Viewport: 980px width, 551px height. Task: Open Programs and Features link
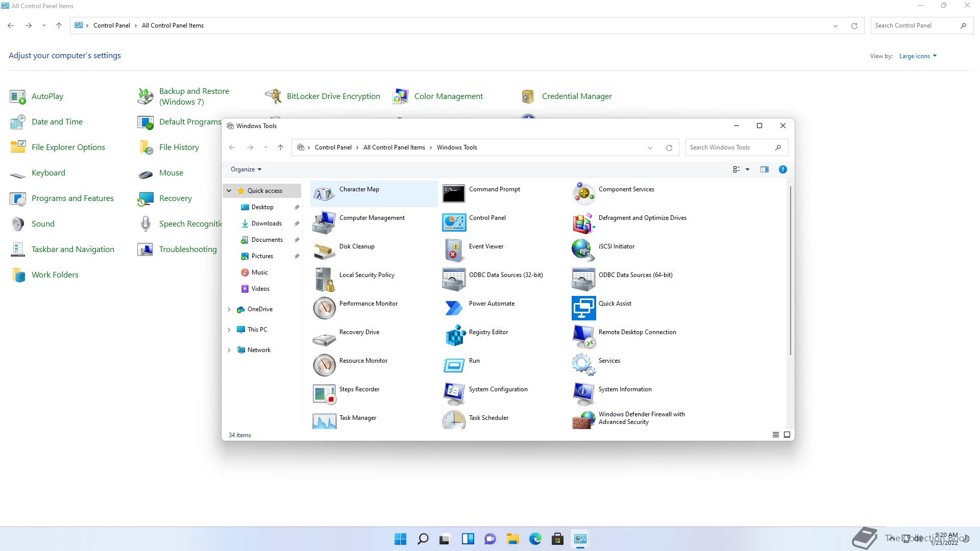72,198
